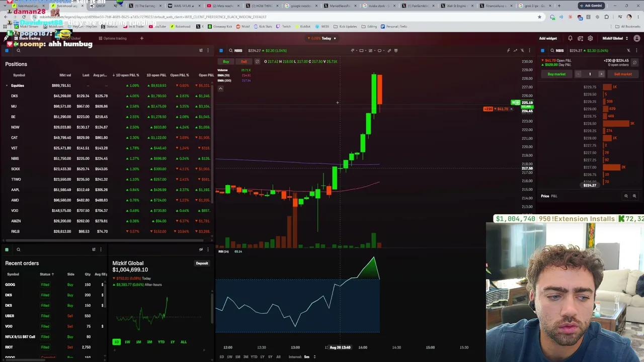Open the settings gear icon
Image resolution: width=644 pixels, height=362 pixels.
(590, 38)
